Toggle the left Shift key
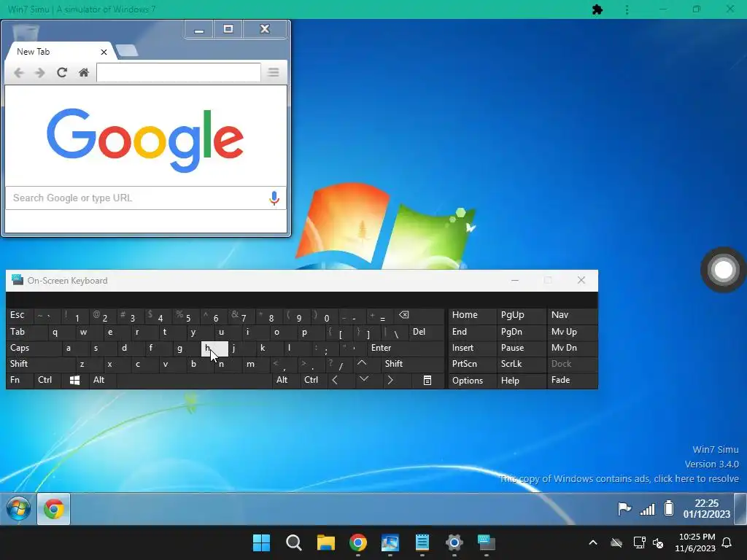The width and height of the screenshot is (747, 560). tap(41, 364)
